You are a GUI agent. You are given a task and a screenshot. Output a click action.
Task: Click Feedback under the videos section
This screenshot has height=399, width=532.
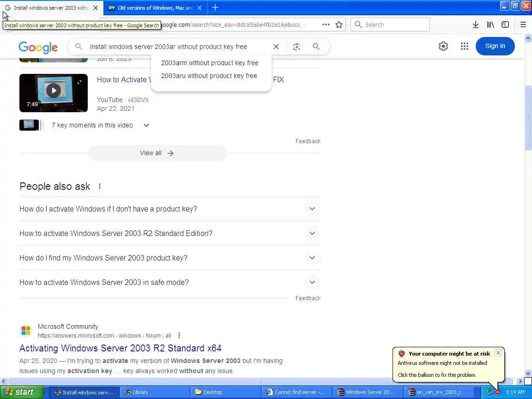[x=308, y=141]
